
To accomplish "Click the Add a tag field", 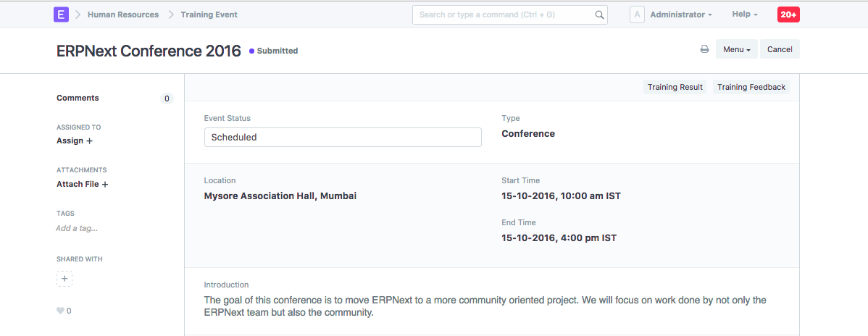I will pos(77,228).
